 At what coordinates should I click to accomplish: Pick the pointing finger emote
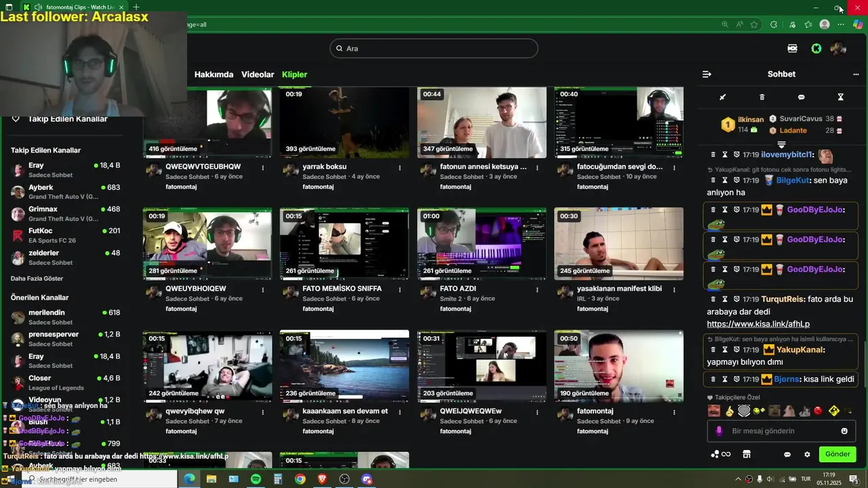[729, 411]
